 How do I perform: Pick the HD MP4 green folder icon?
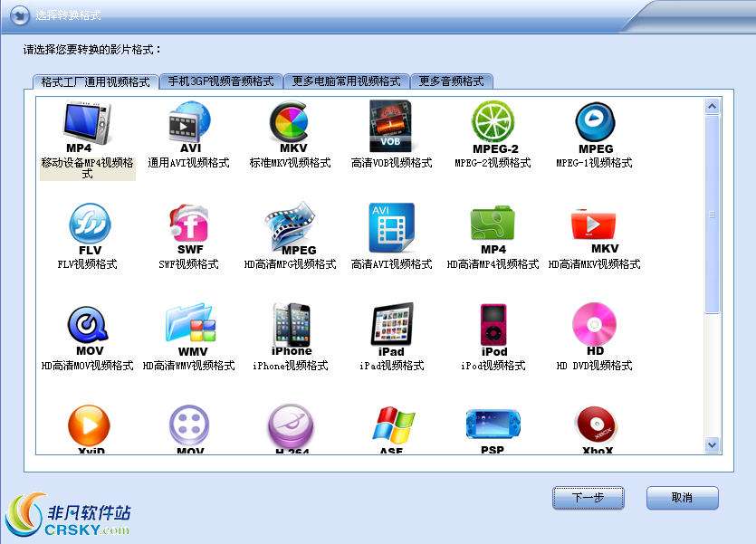(x=493, y=229)
